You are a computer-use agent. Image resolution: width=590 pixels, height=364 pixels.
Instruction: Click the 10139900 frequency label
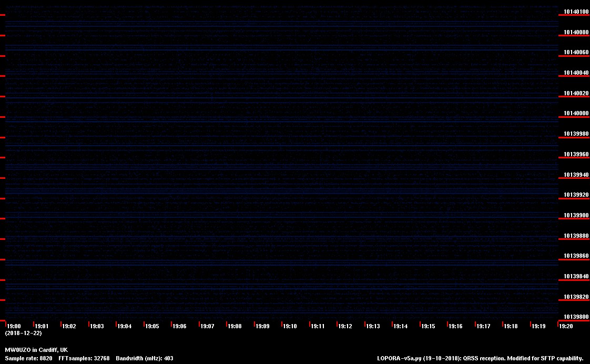point(576,215)
